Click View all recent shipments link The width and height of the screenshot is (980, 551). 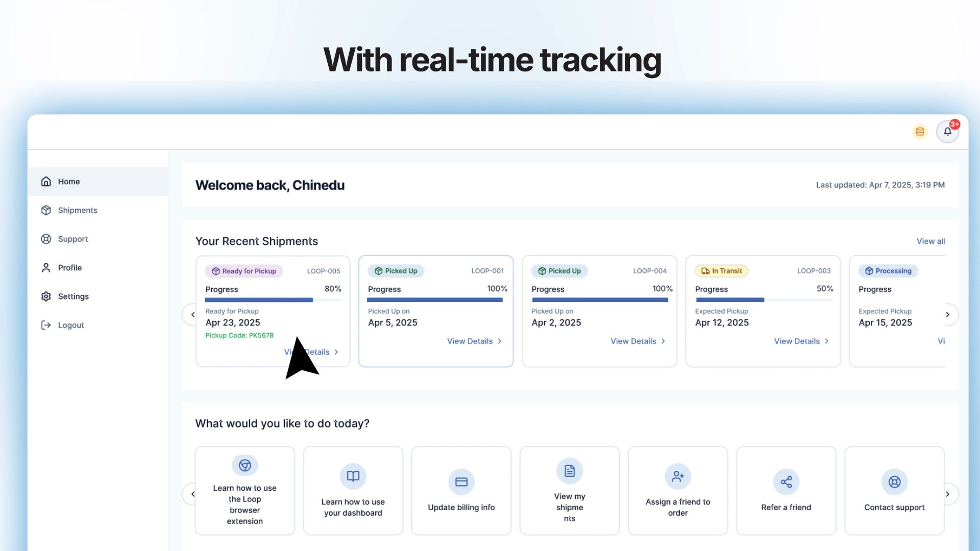pos(930,241)
